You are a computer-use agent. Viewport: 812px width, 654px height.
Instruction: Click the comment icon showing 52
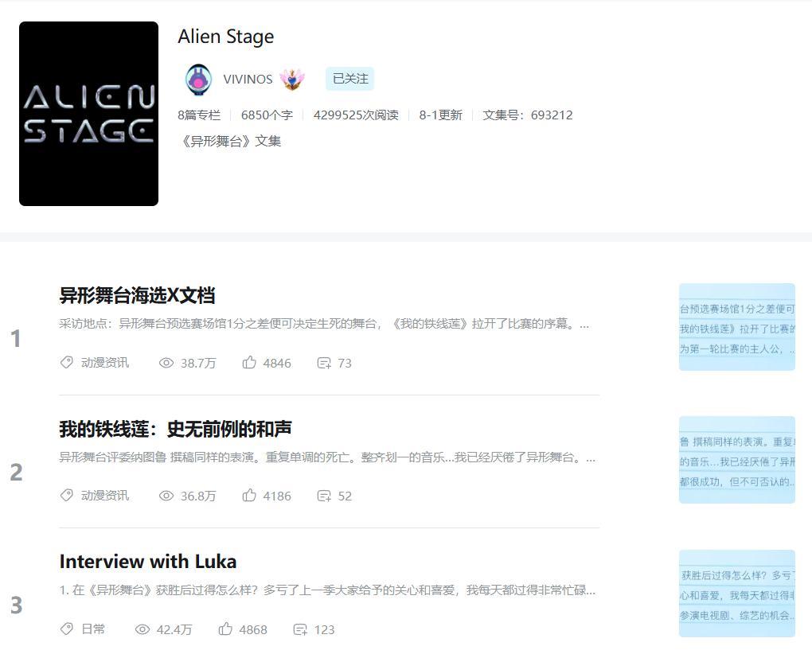(323, 496)
